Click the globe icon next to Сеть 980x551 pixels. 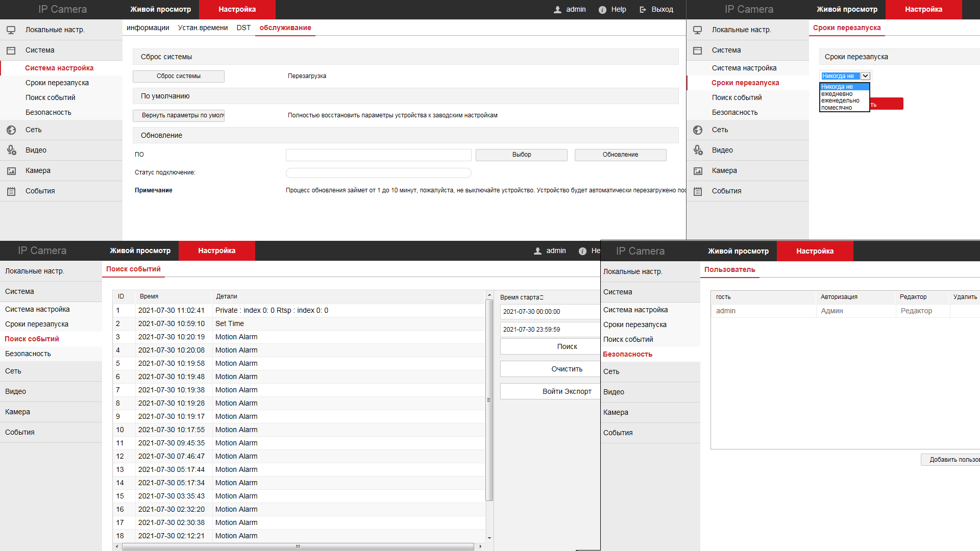coord(11,130)
